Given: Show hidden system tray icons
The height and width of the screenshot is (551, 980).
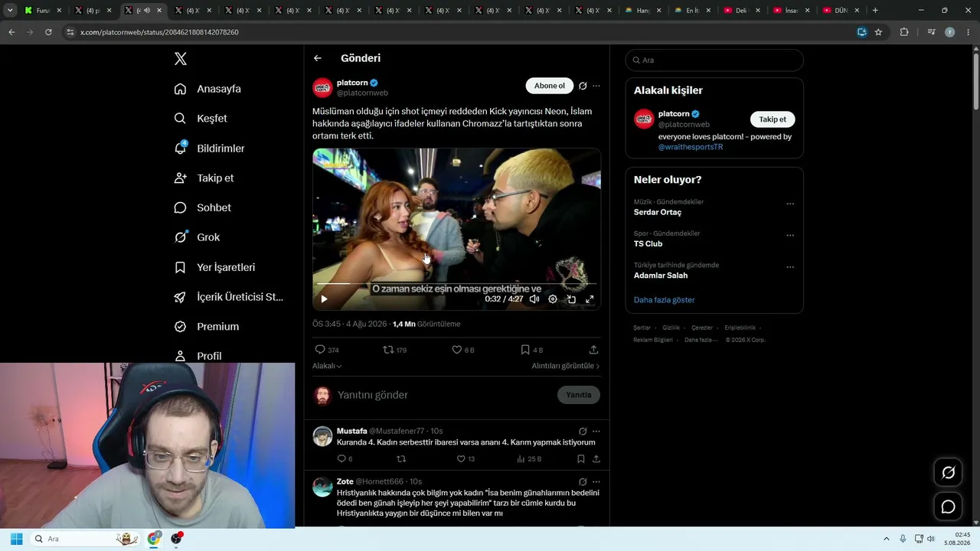Looking at the screenshot, I should point(887,539).
